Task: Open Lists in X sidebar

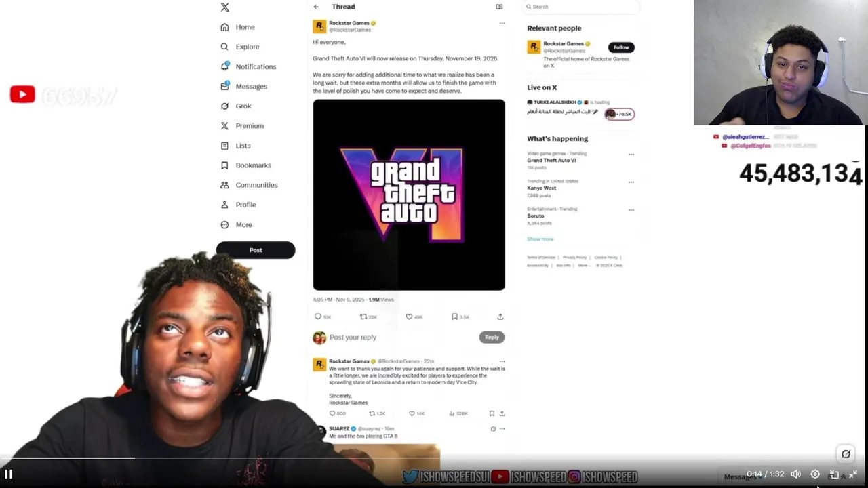Action: (x=235, y=146)
